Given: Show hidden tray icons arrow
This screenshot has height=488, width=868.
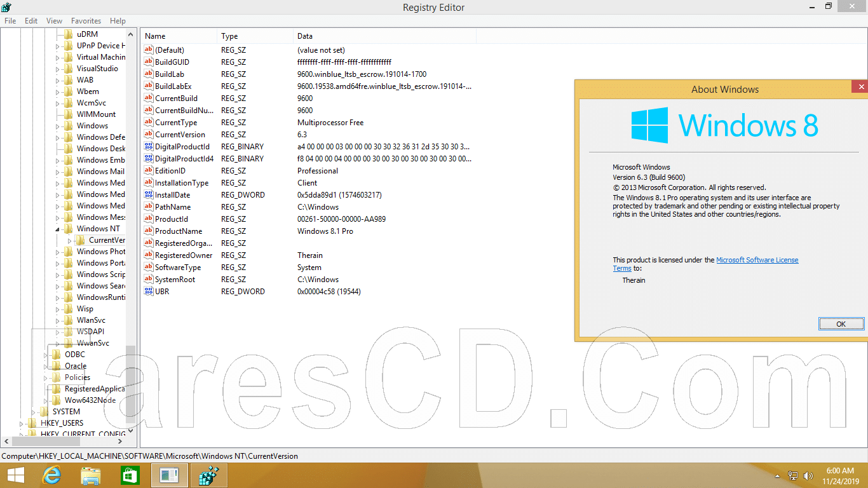Looking at the screenshot, I should 777,476.
